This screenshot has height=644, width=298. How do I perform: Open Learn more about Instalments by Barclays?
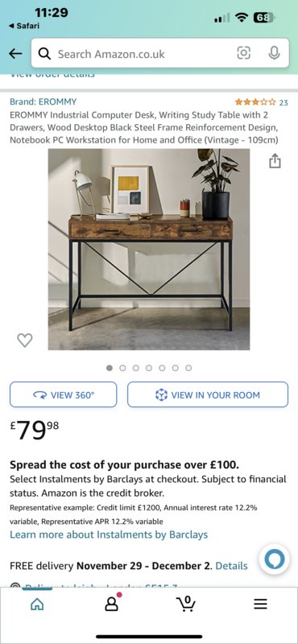(109, 535)
